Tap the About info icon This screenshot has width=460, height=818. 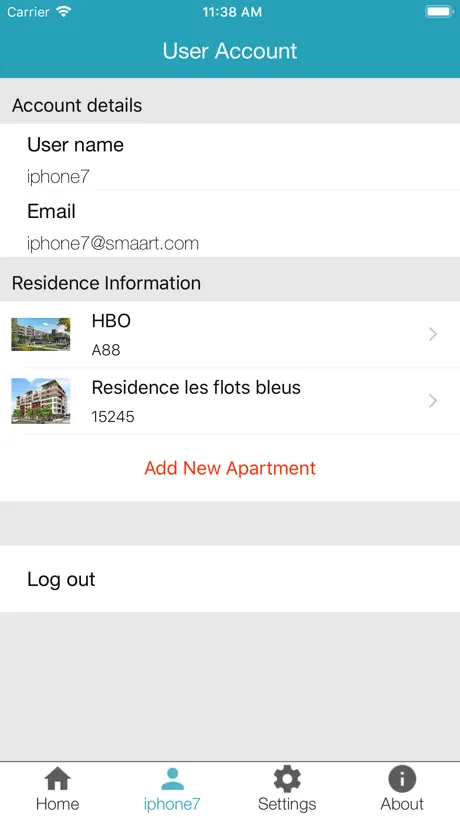tap(402, 779)
